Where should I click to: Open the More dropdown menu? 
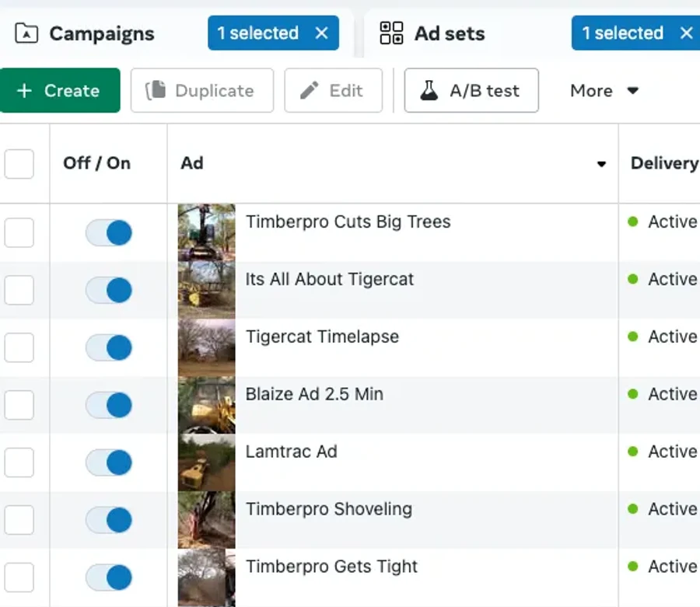[x=604, y=90]
